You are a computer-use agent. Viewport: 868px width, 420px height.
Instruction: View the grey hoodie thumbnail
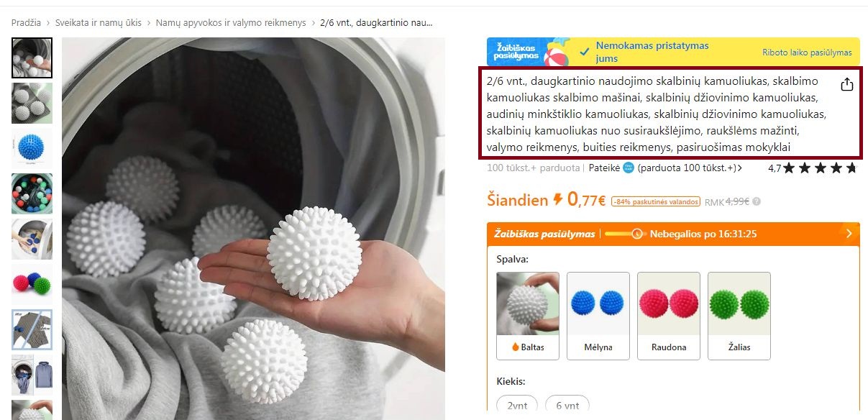32,375
